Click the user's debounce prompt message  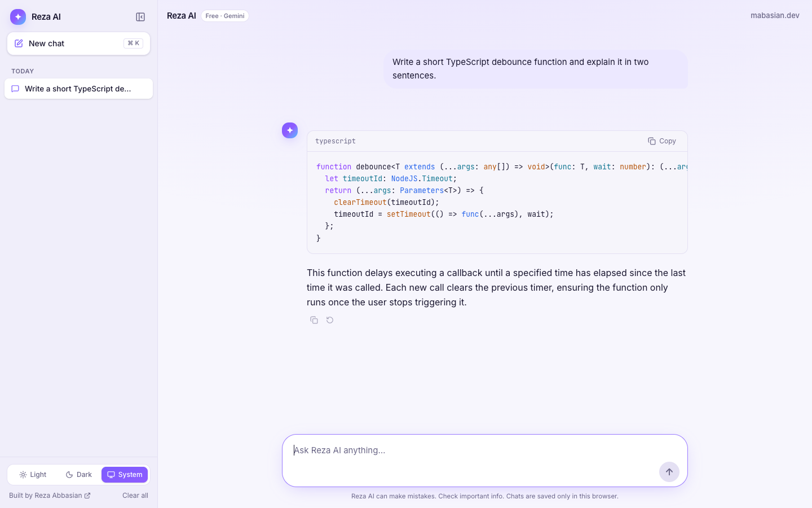536,69
